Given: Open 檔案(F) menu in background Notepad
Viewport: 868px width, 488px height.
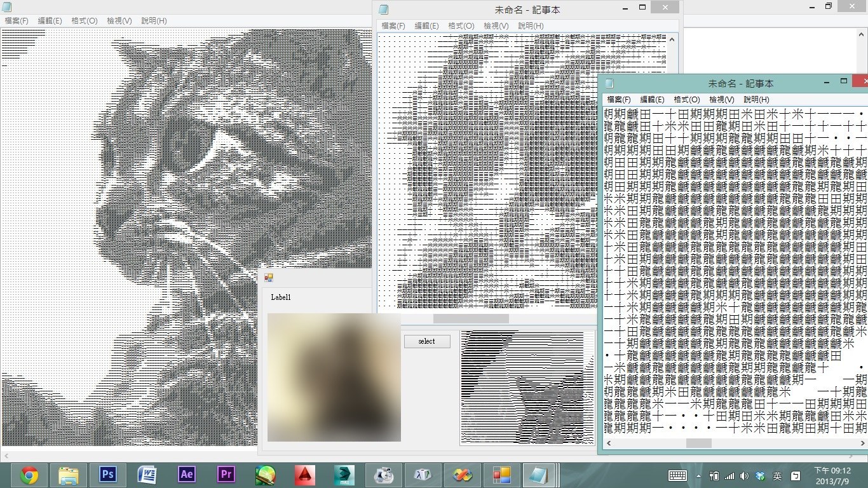Looking at the screenshot, I should click(17, 21).
